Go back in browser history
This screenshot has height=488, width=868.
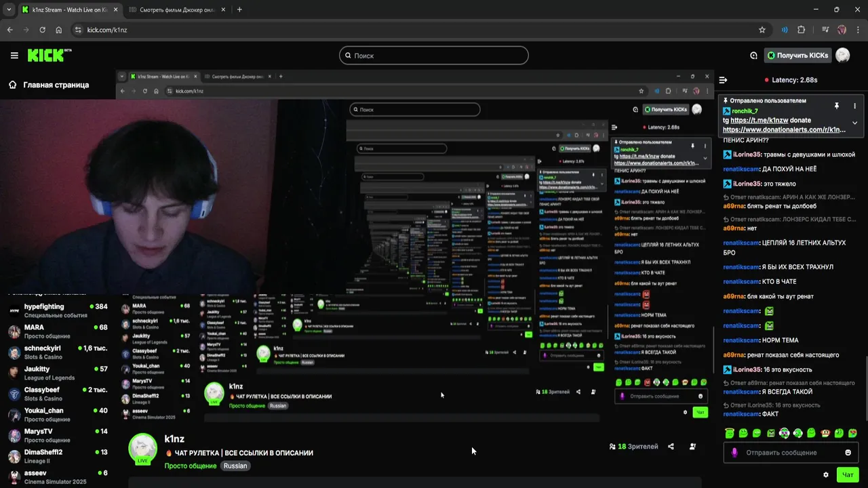pyautogui.click(x=9, y=30)
